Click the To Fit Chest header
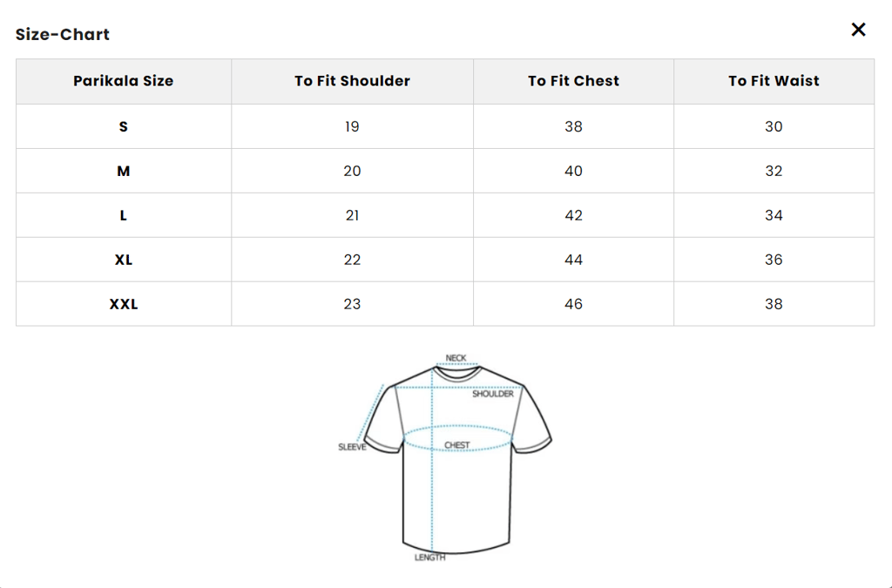The width and height of the screenshot is (892, 588). pyautogui.click(x=573, y=81)
